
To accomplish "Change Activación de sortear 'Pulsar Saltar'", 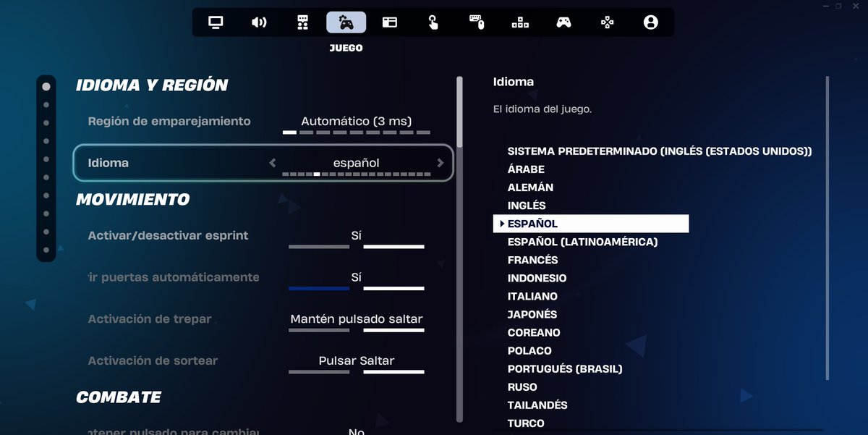I will (357, 360).
